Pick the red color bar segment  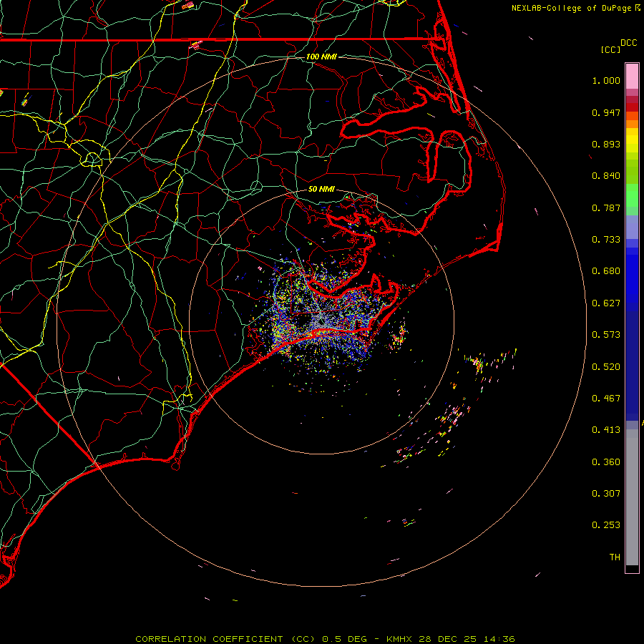tap(632, 107)
